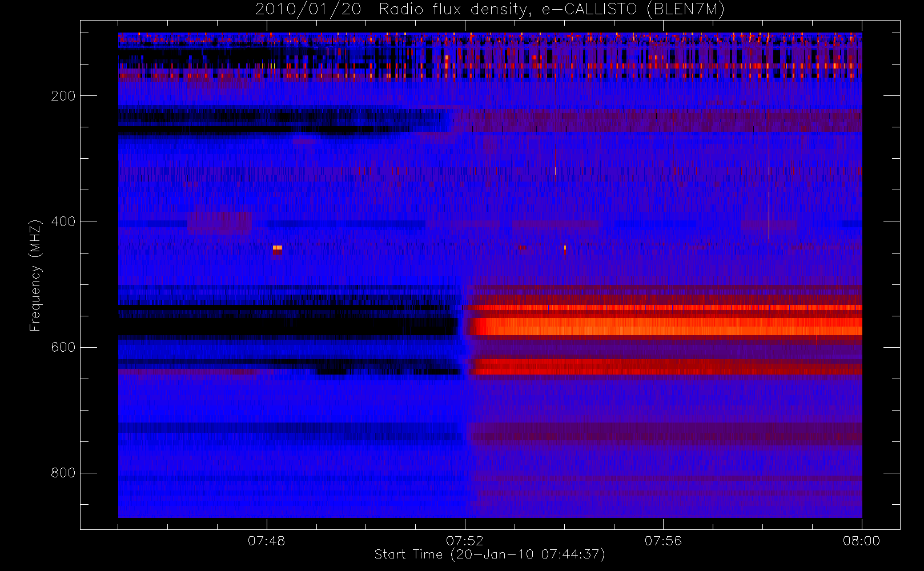Click the 600 frequency tick label
Viewport: 924px width, 571px height.
[x=63, y=347]
